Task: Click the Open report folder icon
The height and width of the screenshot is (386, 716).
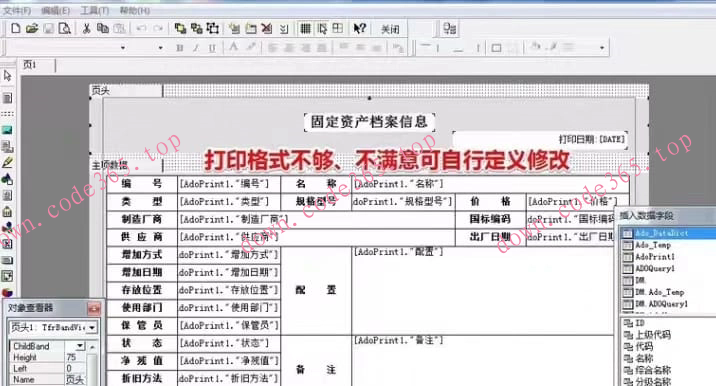Action: point(32,28)
